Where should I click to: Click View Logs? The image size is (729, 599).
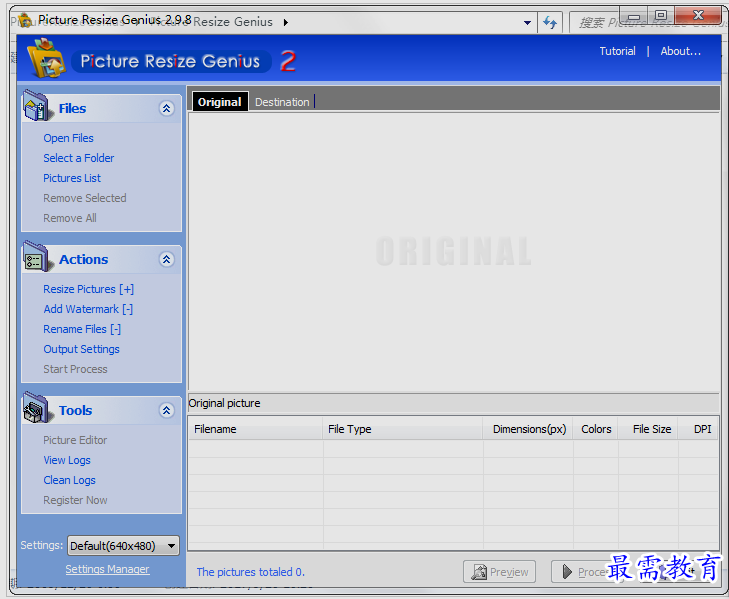click(x=67, y=460)
